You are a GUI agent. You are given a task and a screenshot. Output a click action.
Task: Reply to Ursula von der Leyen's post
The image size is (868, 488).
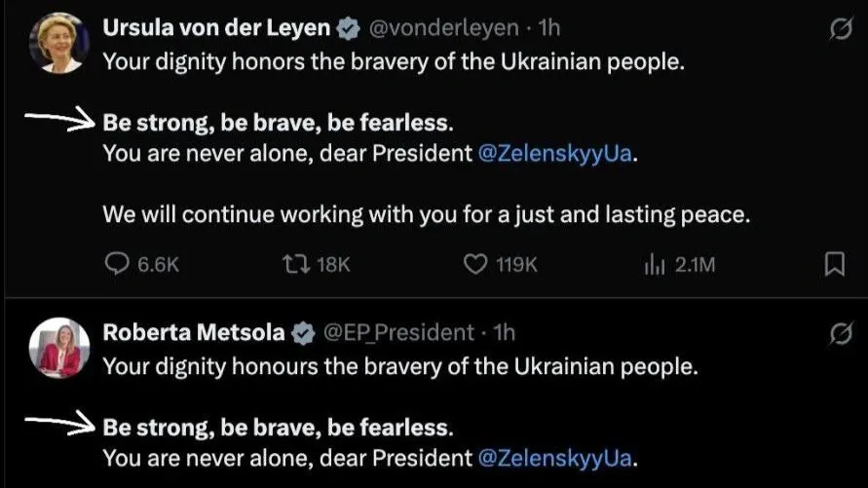tap(118, 264)
